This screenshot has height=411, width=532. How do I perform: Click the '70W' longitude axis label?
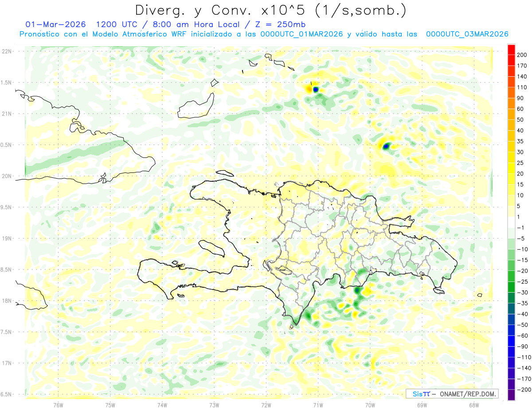370,405
